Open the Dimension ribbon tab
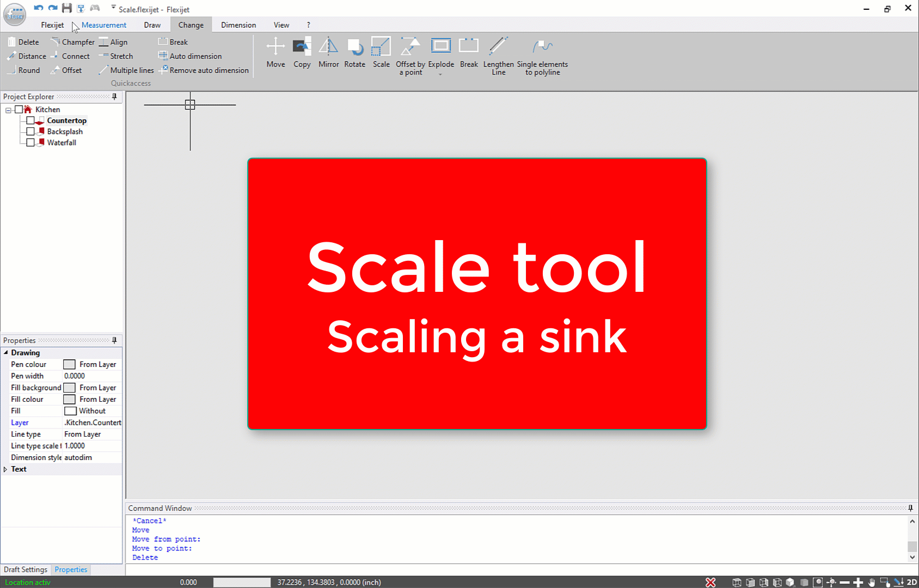 [x=238, y=24]
